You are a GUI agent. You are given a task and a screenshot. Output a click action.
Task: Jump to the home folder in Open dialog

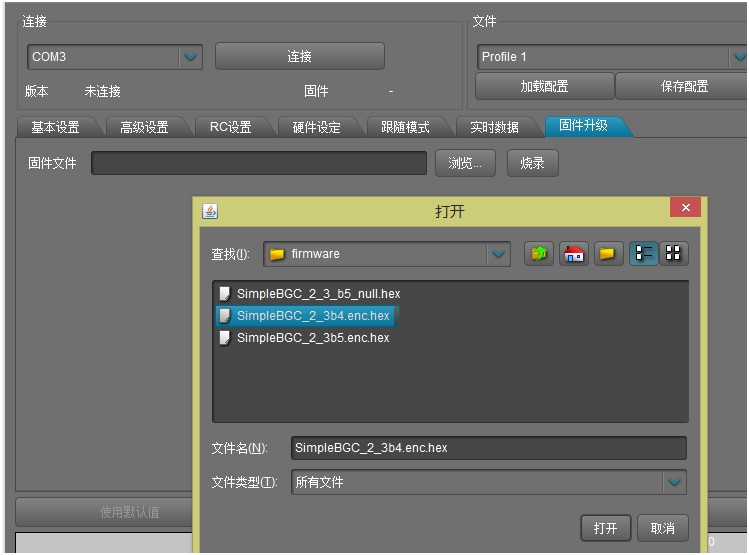pos(574,254)
